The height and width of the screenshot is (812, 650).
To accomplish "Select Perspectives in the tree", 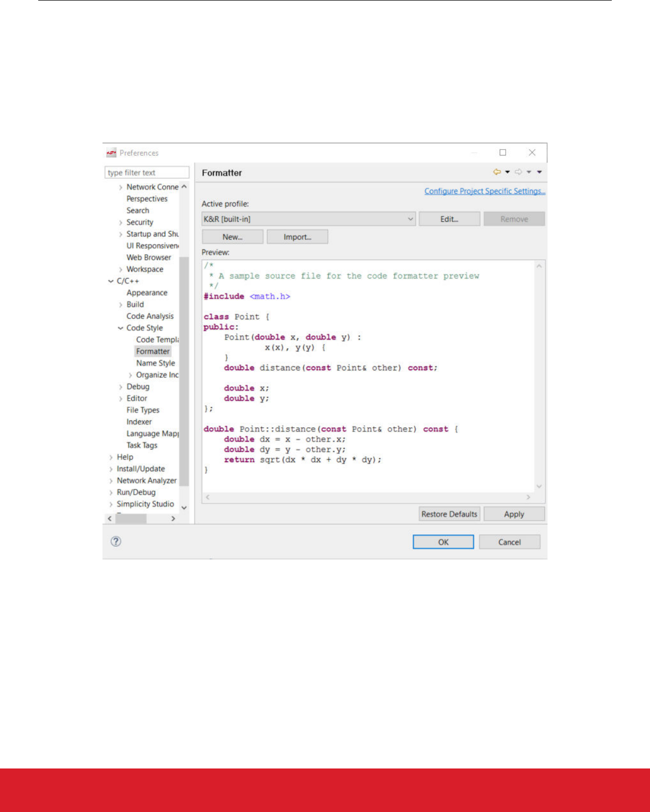I will [x=147, y=198].
